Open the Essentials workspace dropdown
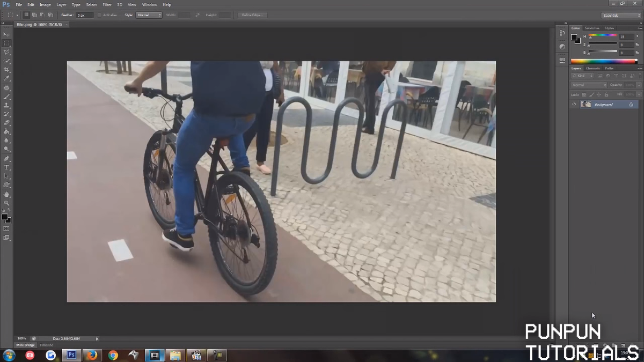644x362 pixels. [621, 15]
